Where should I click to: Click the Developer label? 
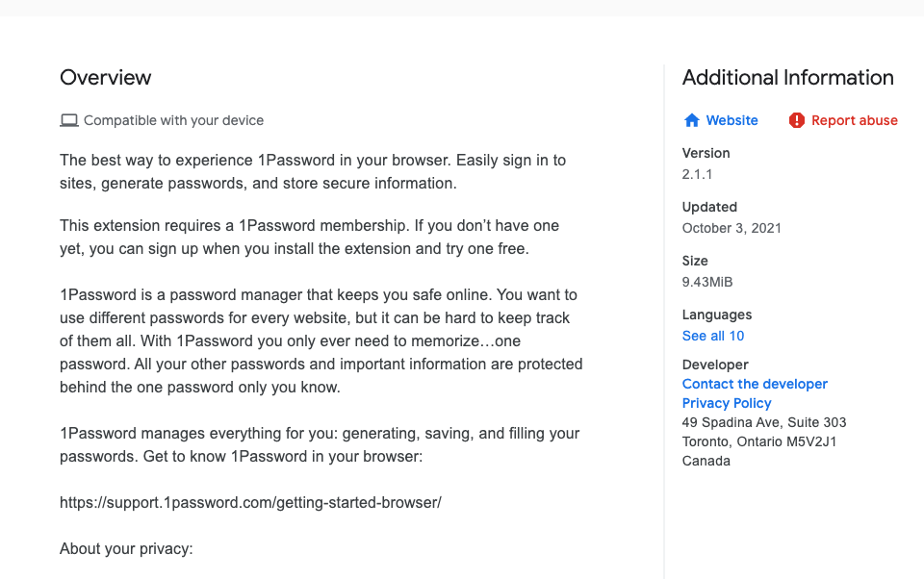click(x=715, y=365)
